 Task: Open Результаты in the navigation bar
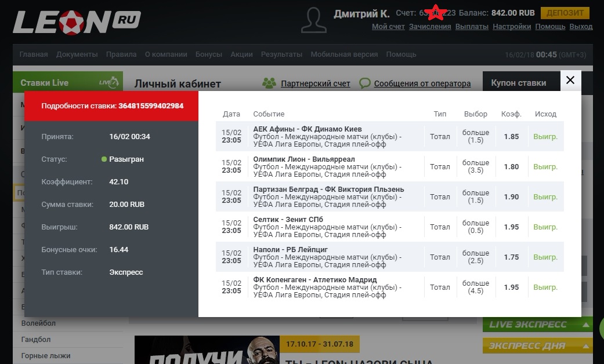pos(281,54)
